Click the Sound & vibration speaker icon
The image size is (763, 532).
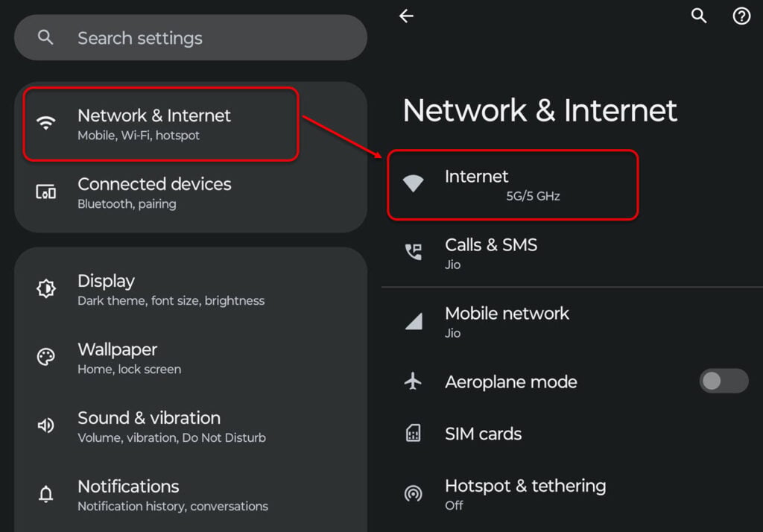point(46,426)
